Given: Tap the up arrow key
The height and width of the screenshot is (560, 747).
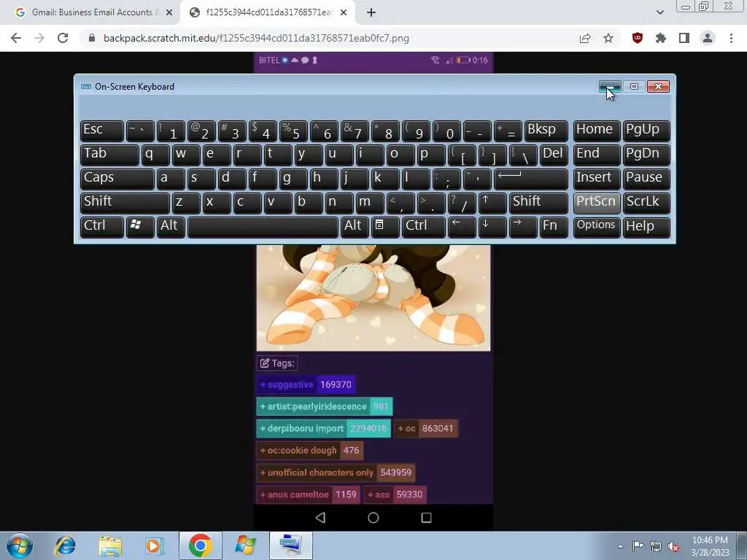Looking at the screenshot, I should pos(492,203).
